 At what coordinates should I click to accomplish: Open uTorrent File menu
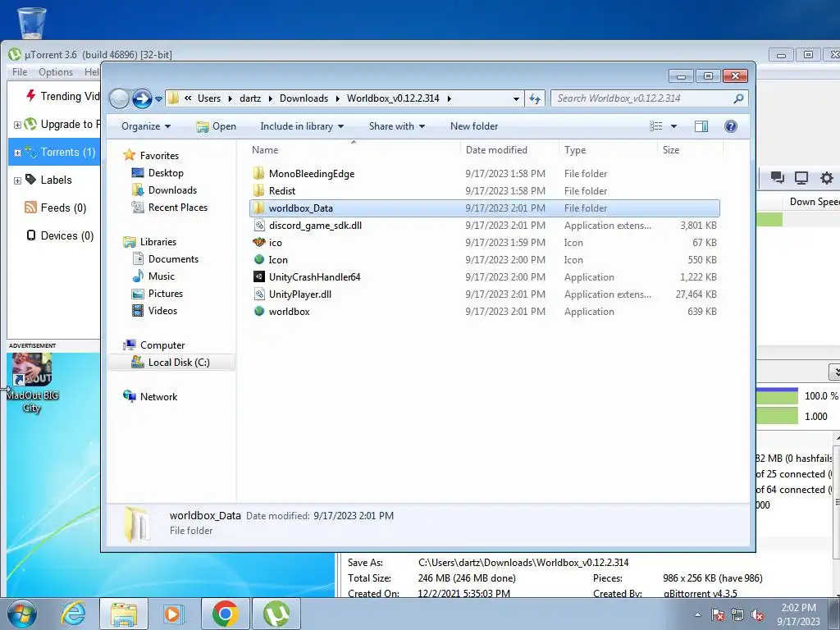[20, 72]
